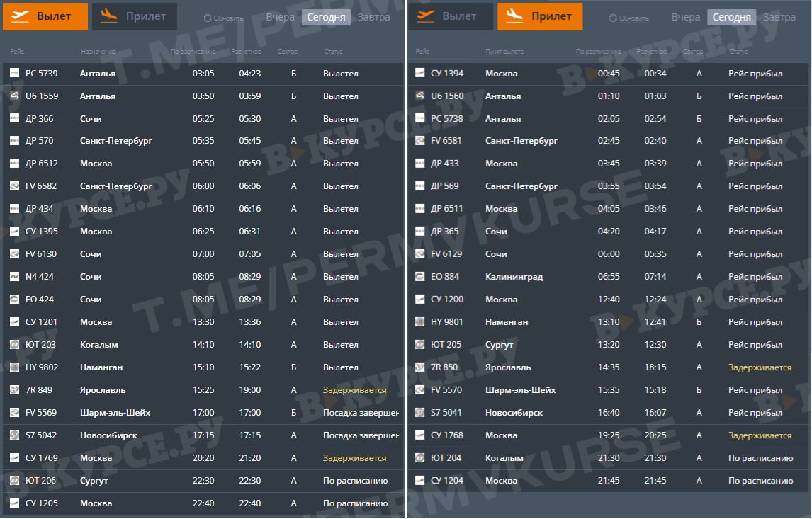
Task: Click the Пункт вылета column header
Action: pyautogui.click(x=504, y=52)
